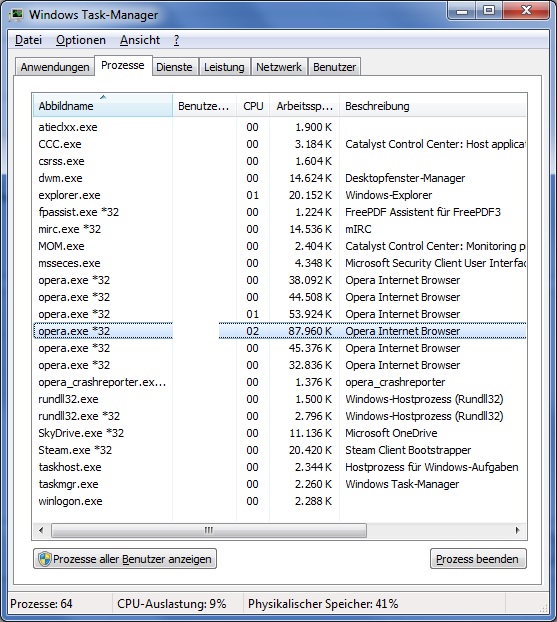This screenshot has height=622, width=557.
Task: Select opera.exe row using 32.836 K
Action: (280, 365)
